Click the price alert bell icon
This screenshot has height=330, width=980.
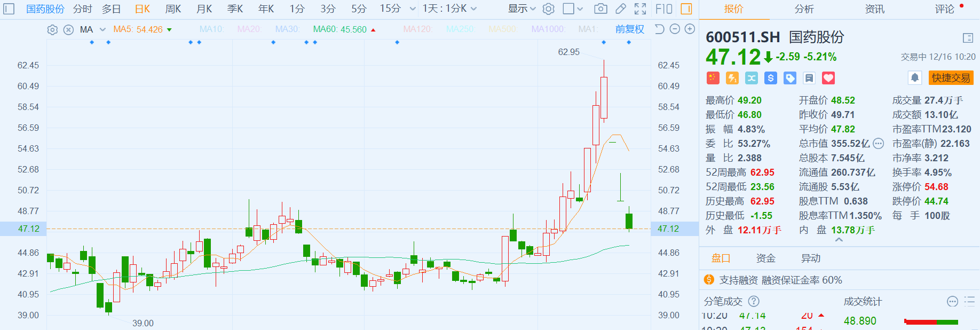[x=914, y=78]
